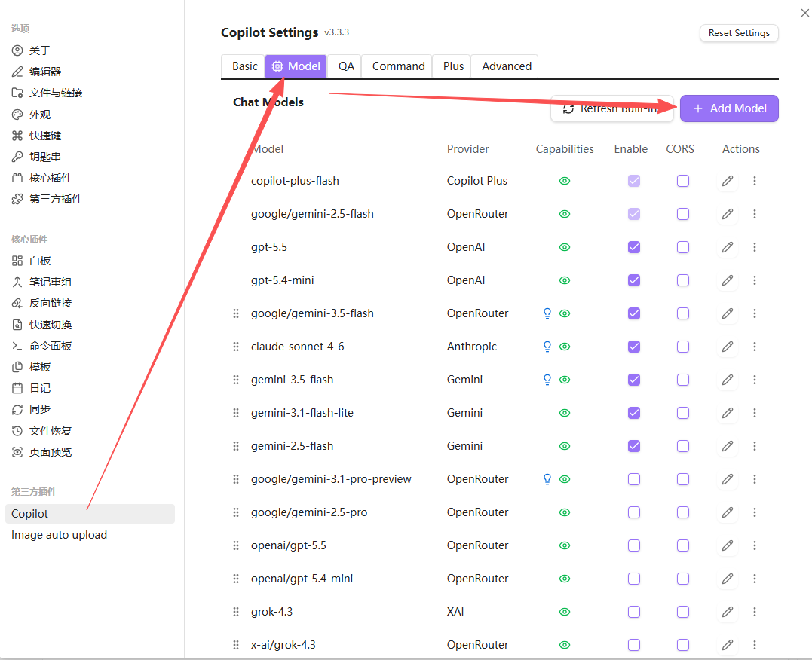Image resolution: width=812 pixels, height=660 pixels.
Task: Open more actions for x-ai/grok-4.3
Action: click(x=755, y=644)
